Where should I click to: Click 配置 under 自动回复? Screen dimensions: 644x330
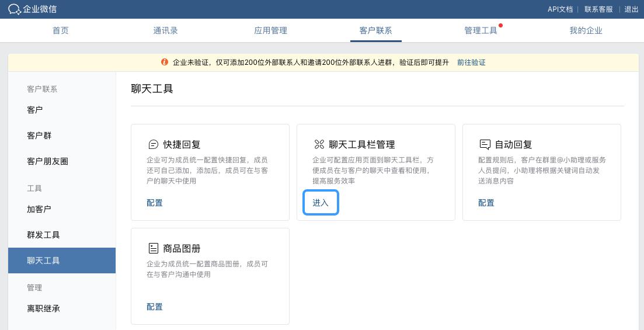tap(486, 203)
